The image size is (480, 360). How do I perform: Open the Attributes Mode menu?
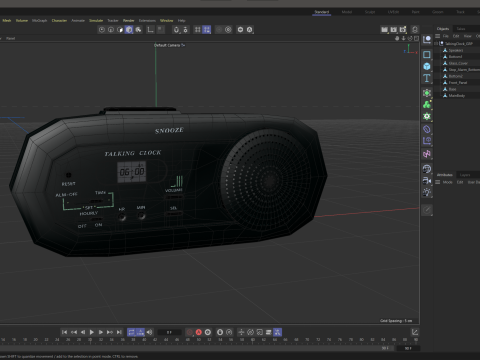[x=447, y=182]
